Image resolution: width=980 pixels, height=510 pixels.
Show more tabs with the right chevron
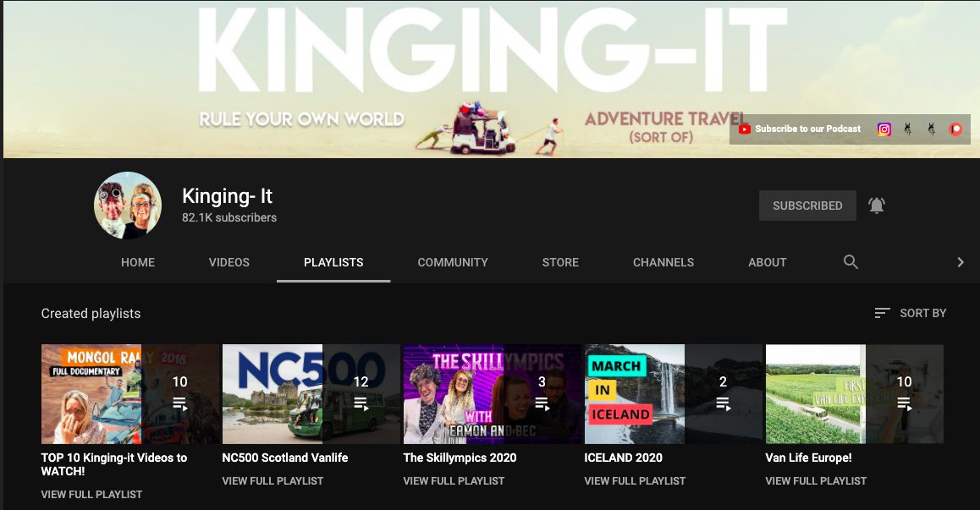(x=961, y=262)
